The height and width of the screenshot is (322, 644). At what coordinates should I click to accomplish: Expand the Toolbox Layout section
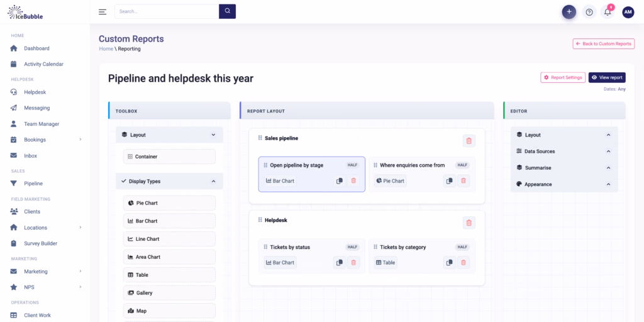pyautogui.click(x=169, y=135)
